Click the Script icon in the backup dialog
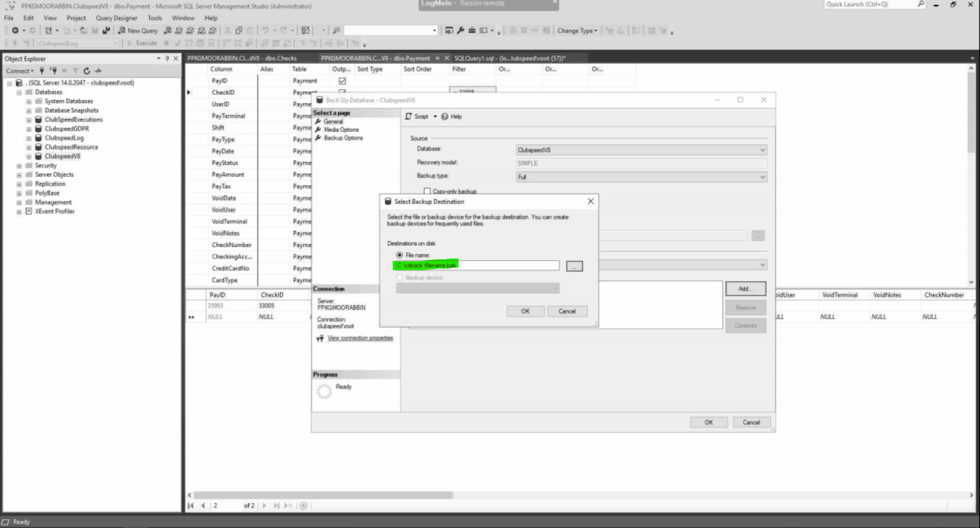980x528 pixels. (409, 116)
